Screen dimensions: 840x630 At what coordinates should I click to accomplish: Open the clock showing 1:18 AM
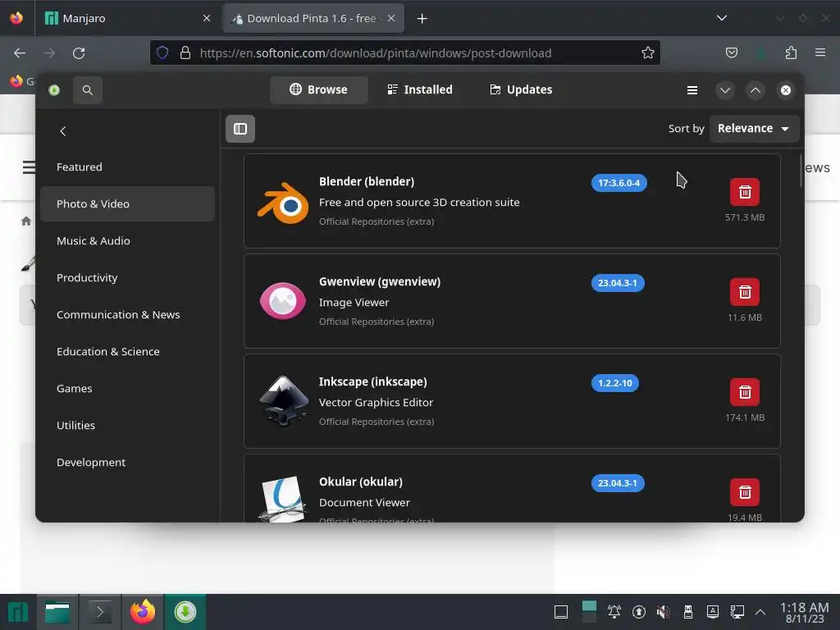click(805, 612)
